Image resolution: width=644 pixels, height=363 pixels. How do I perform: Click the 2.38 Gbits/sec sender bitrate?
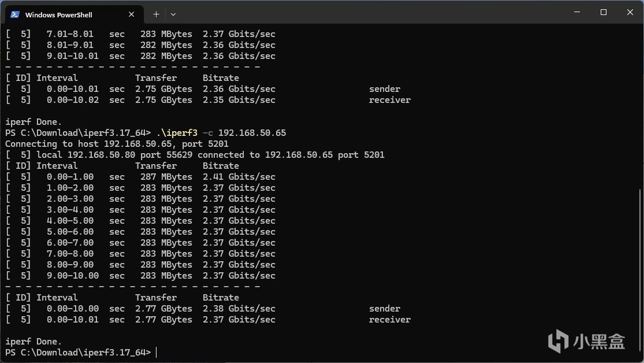coord(239,309)
